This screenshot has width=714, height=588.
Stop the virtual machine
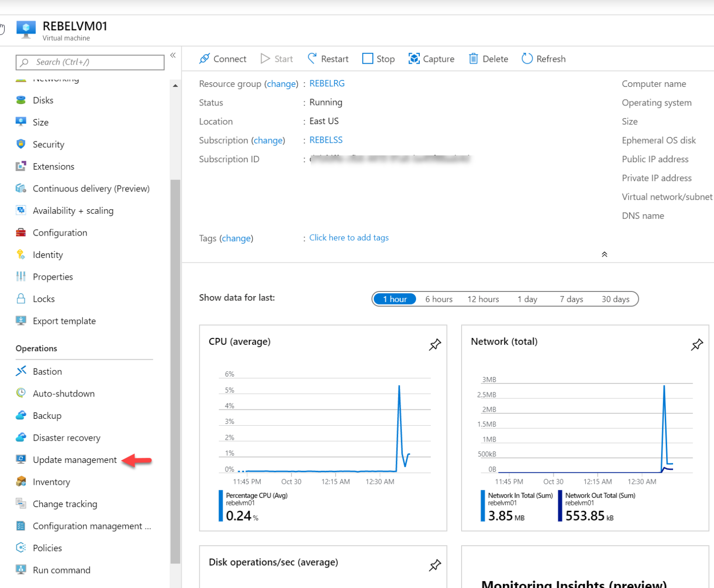pyautogui.click(x=378, y=59)
